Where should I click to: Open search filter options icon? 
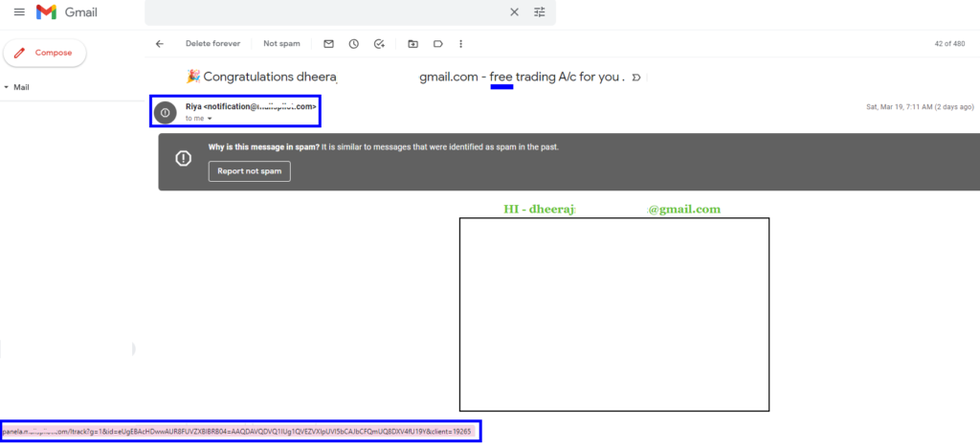pyautogui.click(x=540, y=11)
